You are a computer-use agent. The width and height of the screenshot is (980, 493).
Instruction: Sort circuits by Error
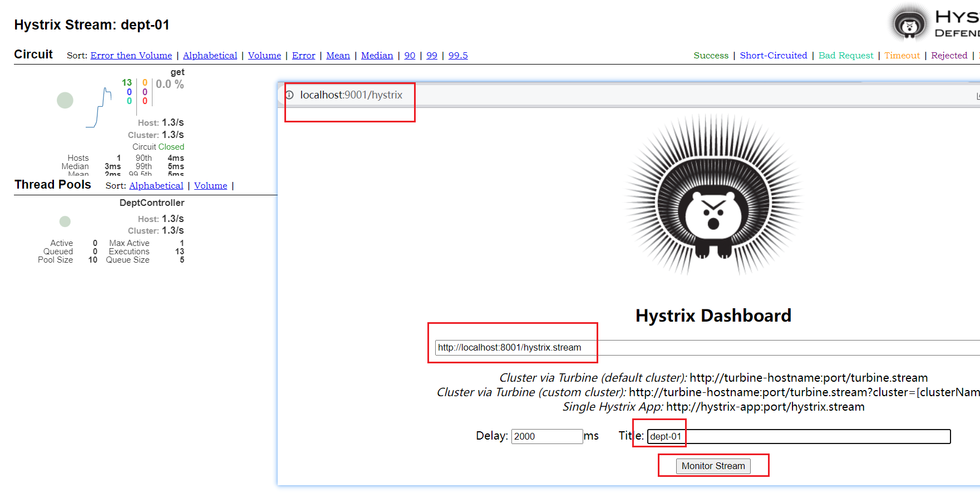304,56
